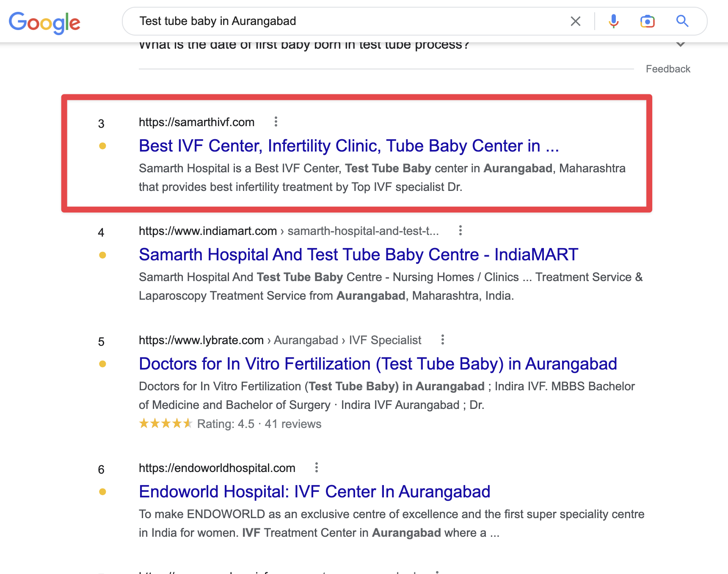Click the Feedback link
This screenshot has width=728, height=574.
pos(667,69)
